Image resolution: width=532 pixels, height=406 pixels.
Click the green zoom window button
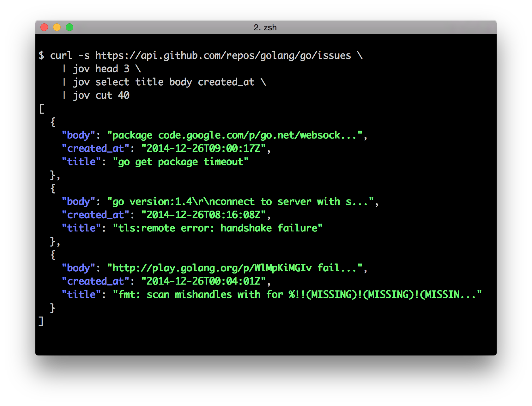pyautogui.click(x=70, y=28)
